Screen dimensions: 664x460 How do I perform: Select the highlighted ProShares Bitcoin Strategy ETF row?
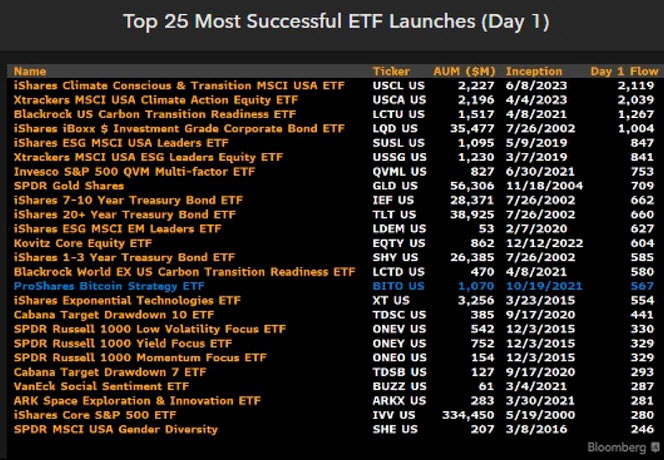point(112,286)
